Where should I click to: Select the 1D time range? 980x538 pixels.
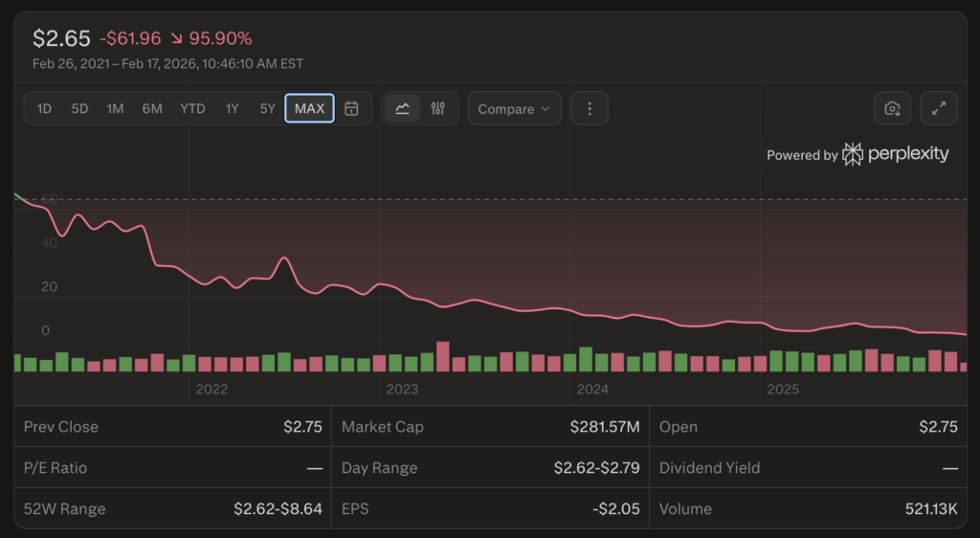[44, 109]
